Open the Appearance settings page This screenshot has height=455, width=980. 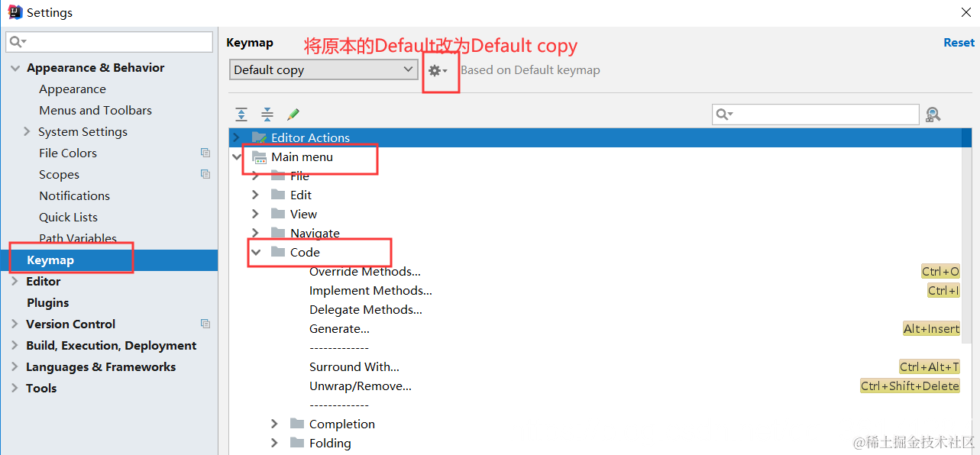tap(73, 89)
